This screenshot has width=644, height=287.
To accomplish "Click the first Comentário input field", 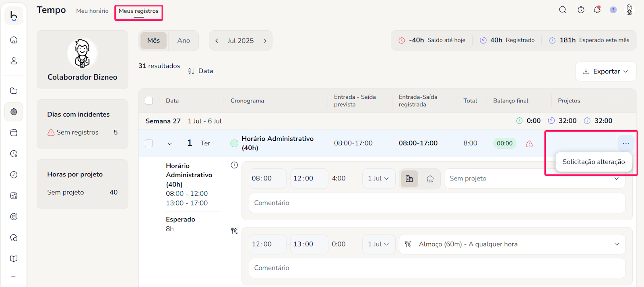I will pos(437,203).
